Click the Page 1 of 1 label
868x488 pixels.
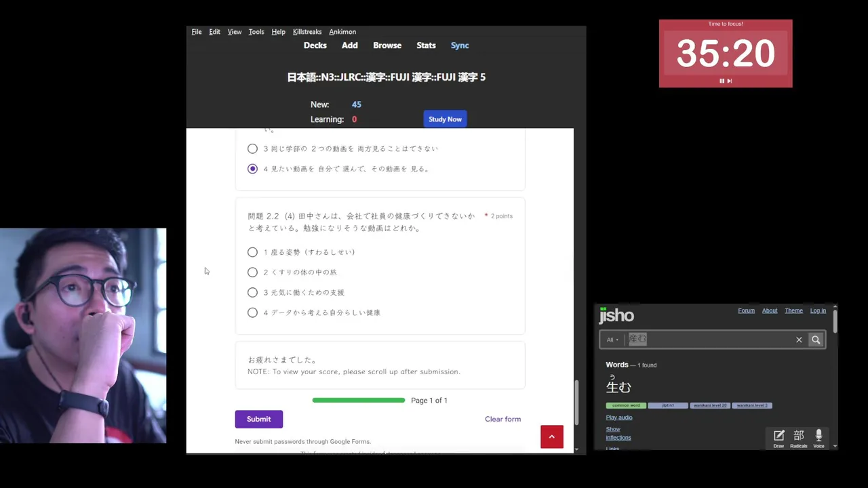(429, 401)
